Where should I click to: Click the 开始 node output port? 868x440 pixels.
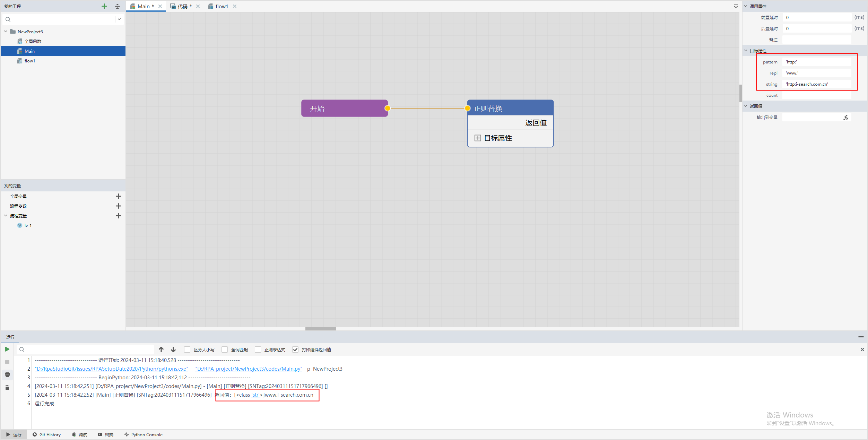388,108
